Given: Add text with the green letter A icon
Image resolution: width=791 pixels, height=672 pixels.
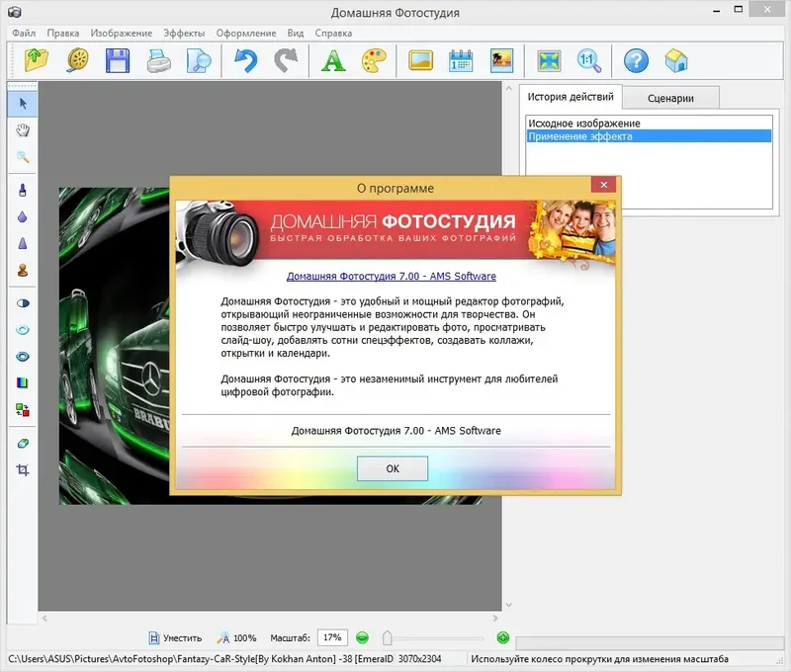Looking at the screenshot, I should click(333, 60).
